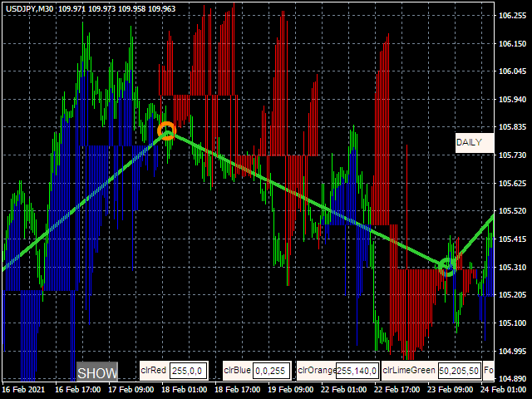Edit the clrLimeGreen value field 50,205,50
This screenshot has height=399, width=532.
tap(460, 371)
